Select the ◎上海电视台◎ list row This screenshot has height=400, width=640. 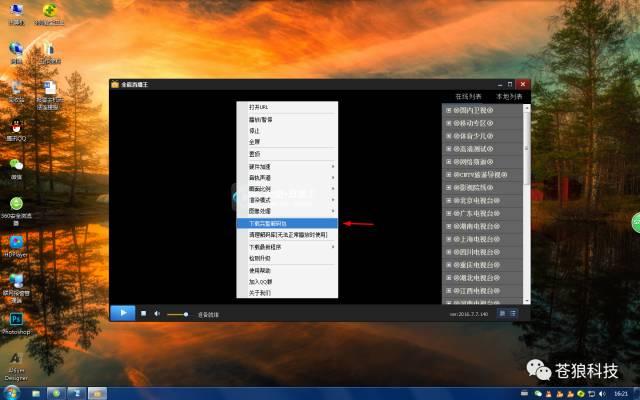click(482, 239)
